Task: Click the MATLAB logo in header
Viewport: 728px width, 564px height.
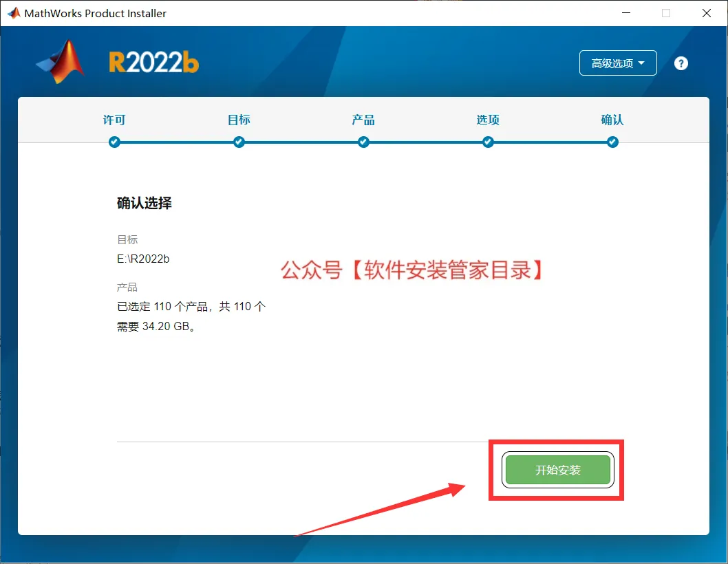Action: point(61,62)
